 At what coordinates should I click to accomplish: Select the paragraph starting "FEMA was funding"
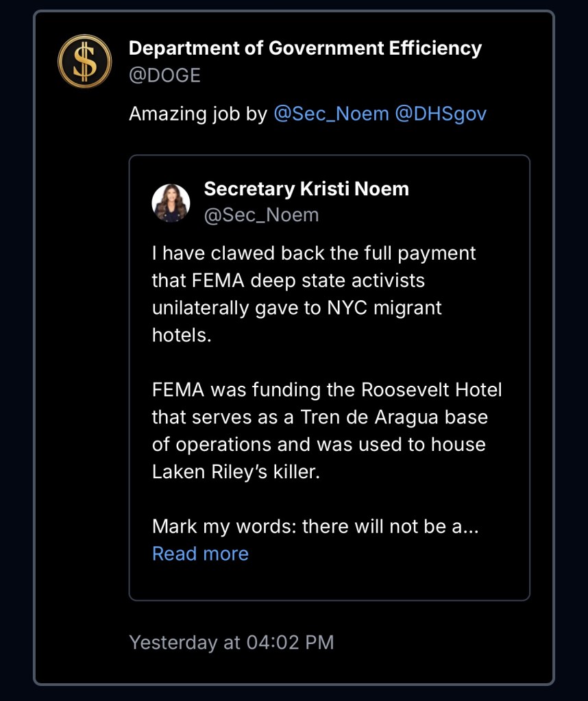[x=327, y=390]
